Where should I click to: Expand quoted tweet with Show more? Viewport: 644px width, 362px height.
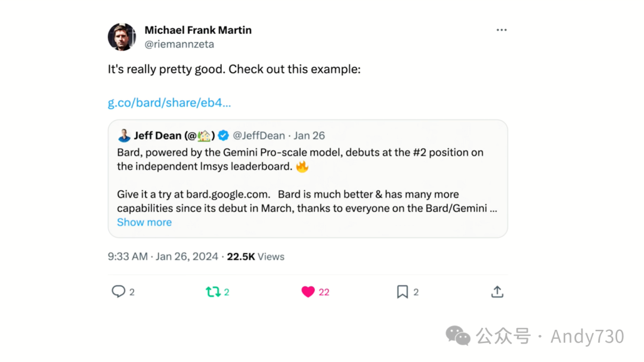pyautogui.click(x=144, y=222)
